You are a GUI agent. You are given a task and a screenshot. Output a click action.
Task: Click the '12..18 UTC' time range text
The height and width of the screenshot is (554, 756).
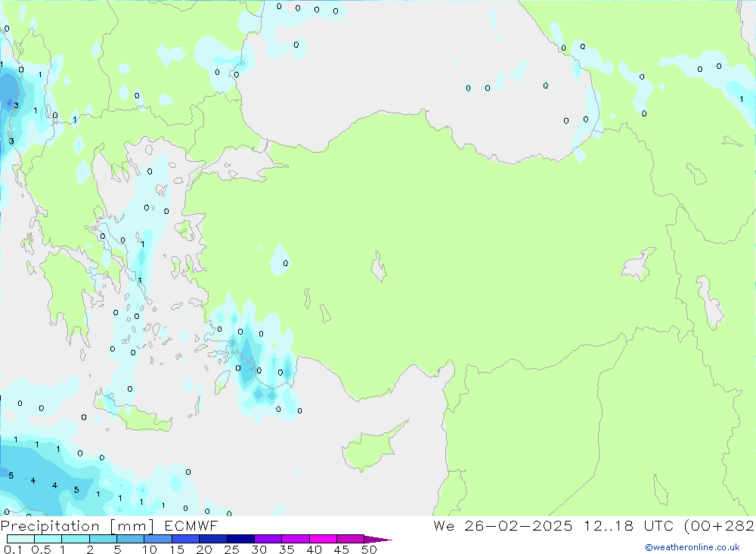point(628,525)
